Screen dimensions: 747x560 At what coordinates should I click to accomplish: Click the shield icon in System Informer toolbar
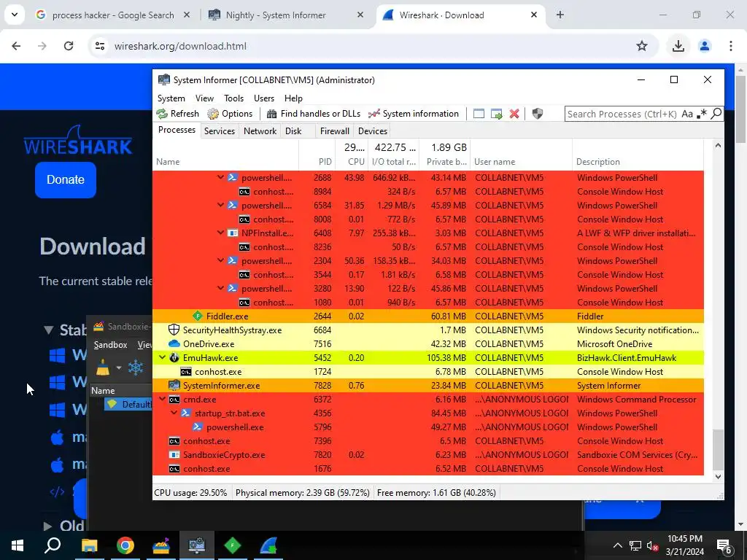click(538, 114)
